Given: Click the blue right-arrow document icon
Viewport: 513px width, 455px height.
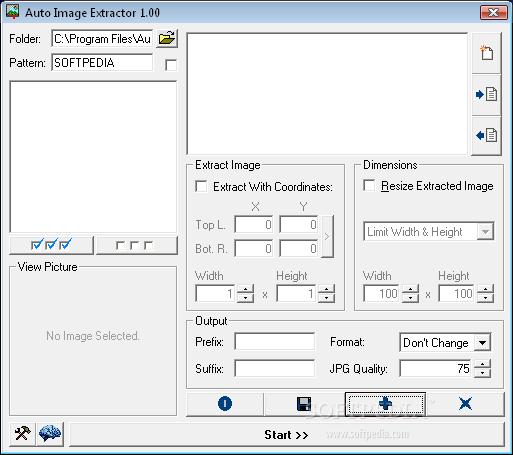Looking at the screenshot, I should (487, 95).
